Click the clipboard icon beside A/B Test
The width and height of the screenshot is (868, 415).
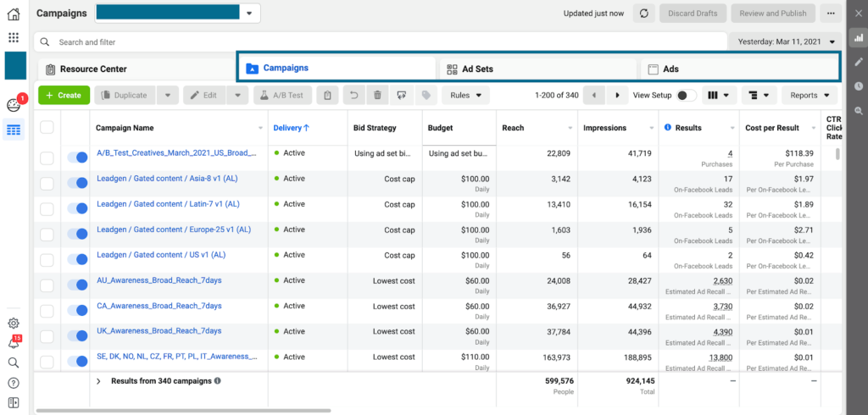click(x=328, y=96)
